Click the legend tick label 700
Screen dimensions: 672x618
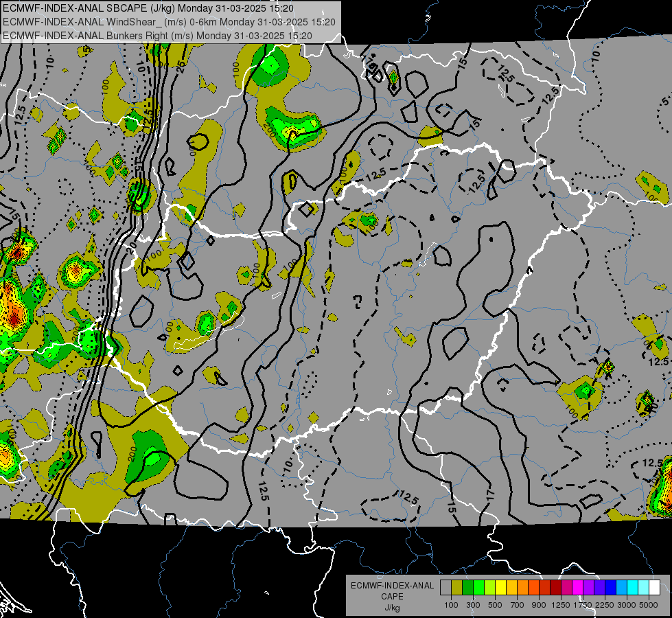tap(518, 605)
